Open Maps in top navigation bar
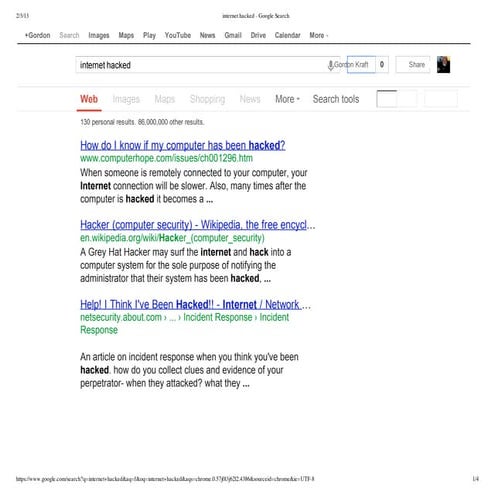 coord(126,35)
